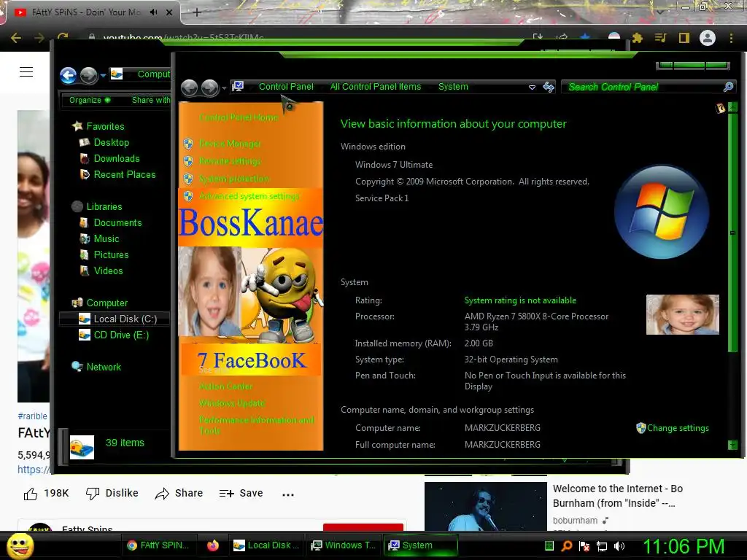Click the volume speaker tray icon

pos(619,546)
